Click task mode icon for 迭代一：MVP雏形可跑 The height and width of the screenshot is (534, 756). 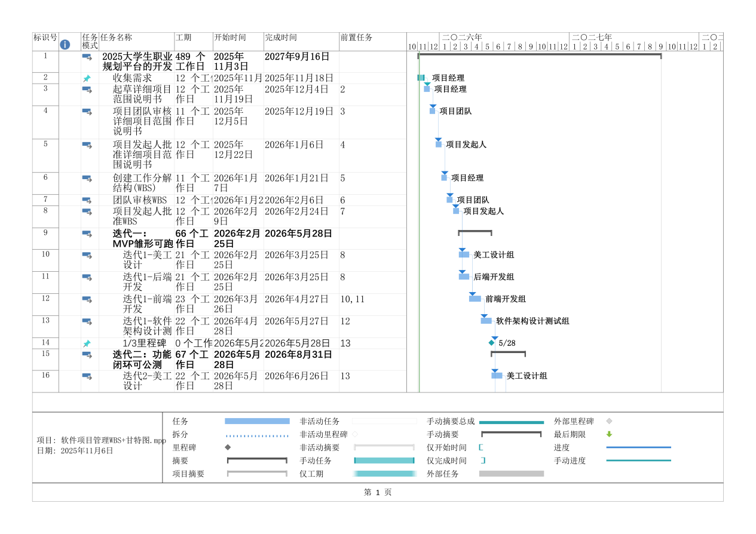(x=87, y=234)
